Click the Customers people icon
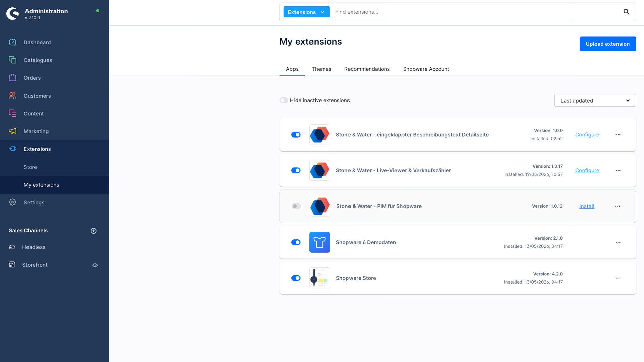This screenshot has width=644, height=362. 13,96
